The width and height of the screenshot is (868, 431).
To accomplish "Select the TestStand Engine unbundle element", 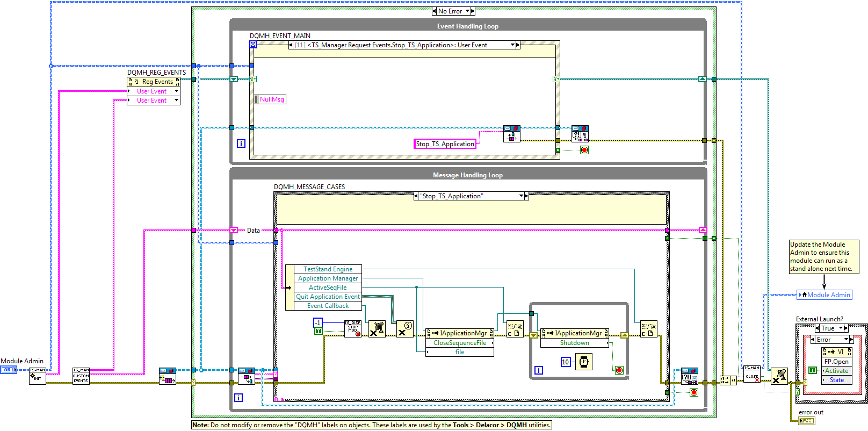I will click(328, 269).
